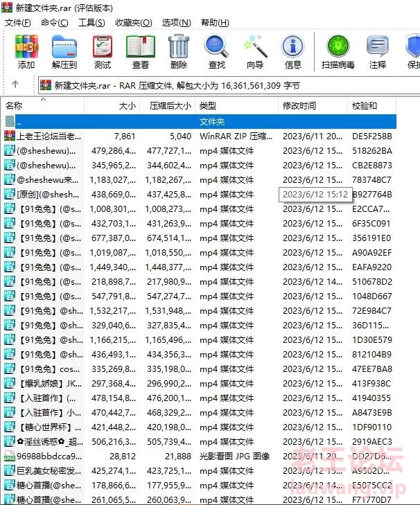Select the MP4 icon of row 812104B9
Viewport: 420px width, 505px height.
[9, 354]
